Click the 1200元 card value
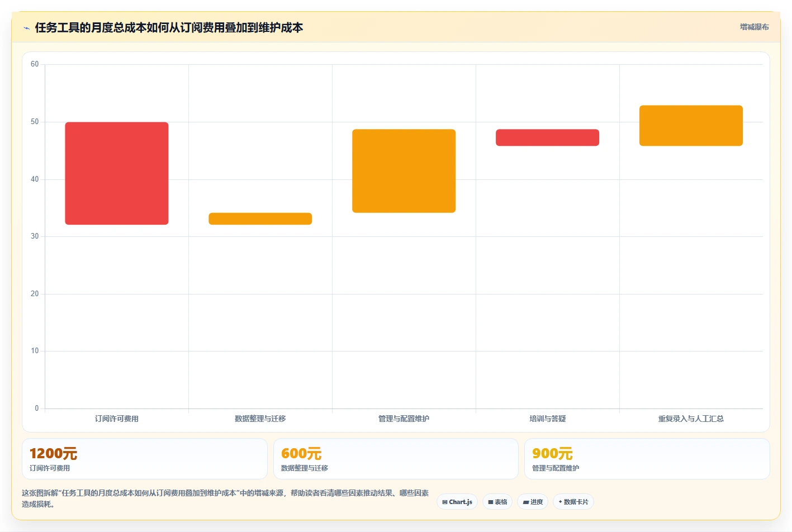 [53, 453]
